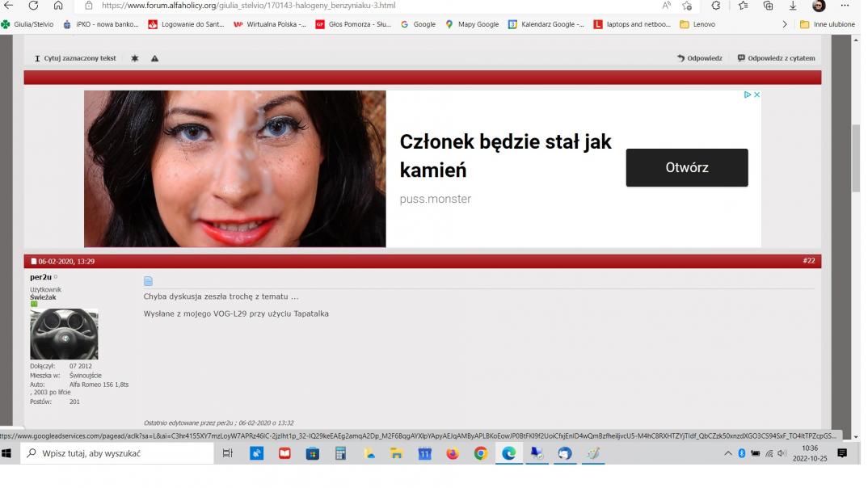
Task: Open the Logowanie do Sant... bookmark
Action: click(186, 24)
